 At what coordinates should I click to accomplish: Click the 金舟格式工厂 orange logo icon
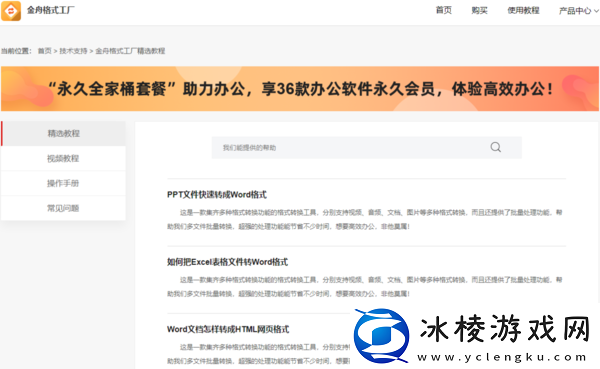(x=11, y=10)
